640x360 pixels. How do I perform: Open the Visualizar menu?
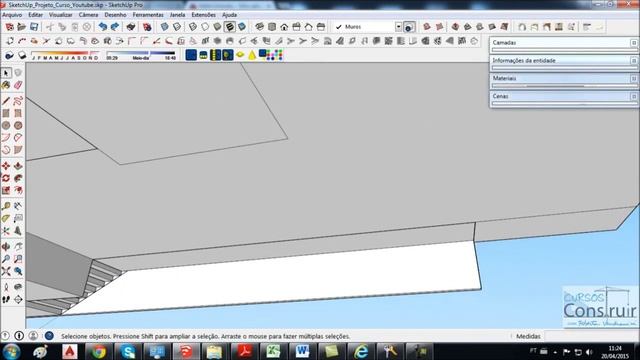60,15
